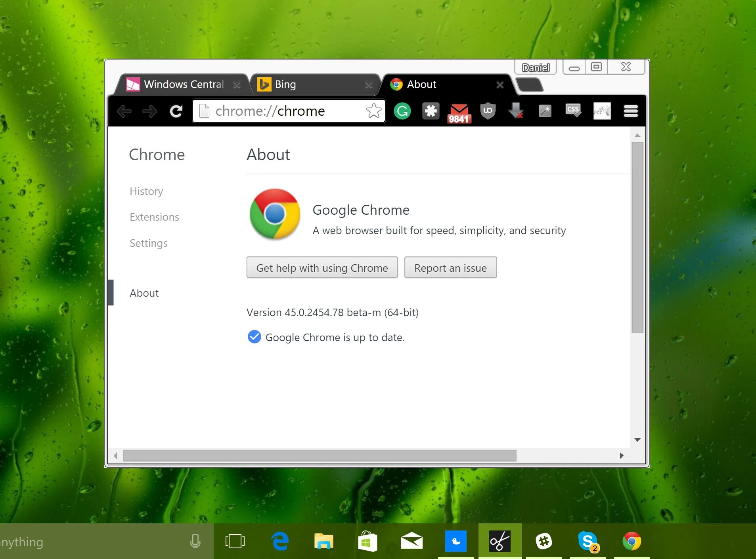Viewport: 756px width, 559px height.
Task: Open File Explorer from the taskbar
Action: pos(324,541)
